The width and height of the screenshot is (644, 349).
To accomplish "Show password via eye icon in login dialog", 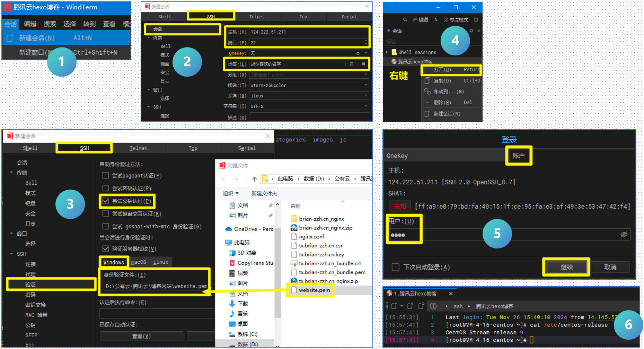I will [x=624, y=235].
